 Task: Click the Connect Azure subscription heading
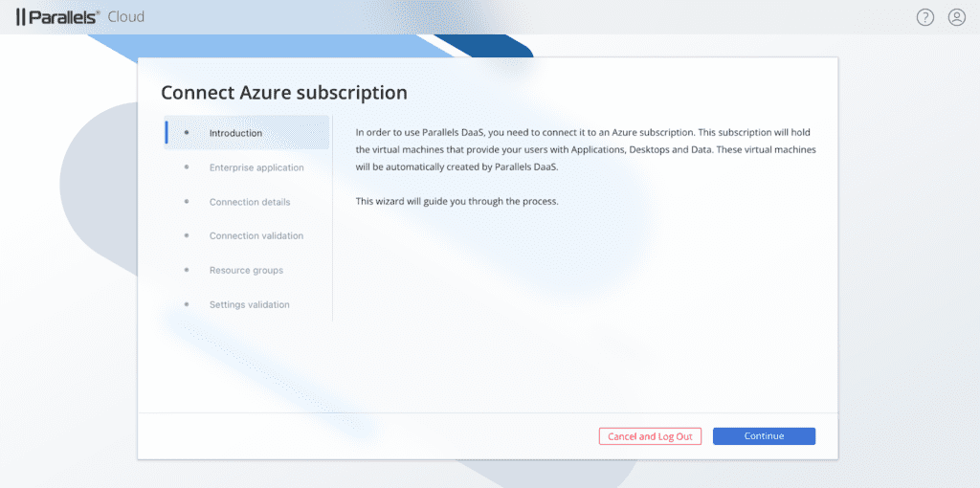[x=284, y=93]
